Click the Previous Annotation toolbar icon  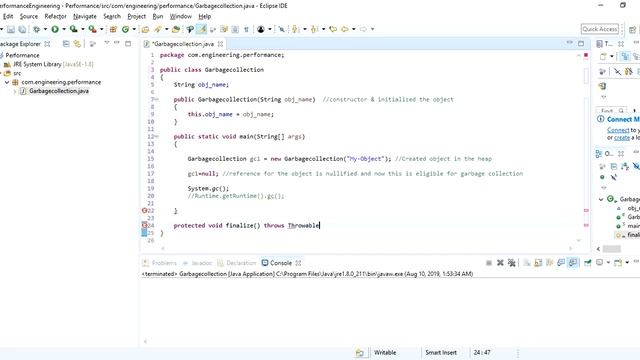point(314,29)
